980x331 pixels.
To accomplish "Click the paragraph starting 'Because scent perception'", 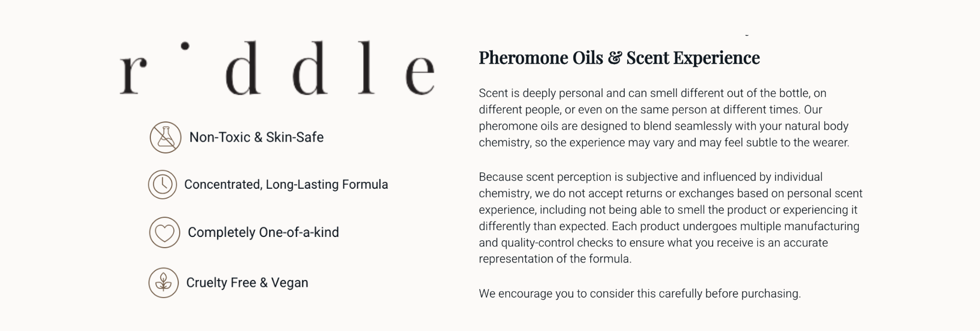I will tap(671, 218).
